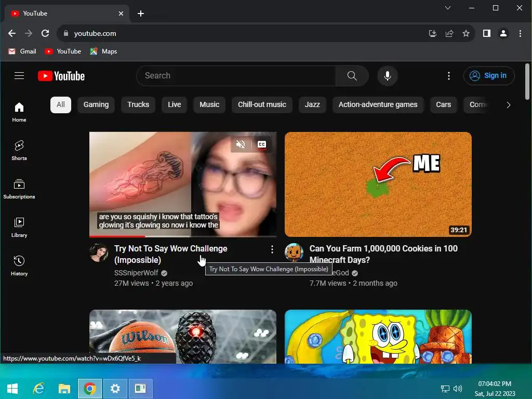Open History in sidebar
The image size is (532, 399).
coord(19,265)
